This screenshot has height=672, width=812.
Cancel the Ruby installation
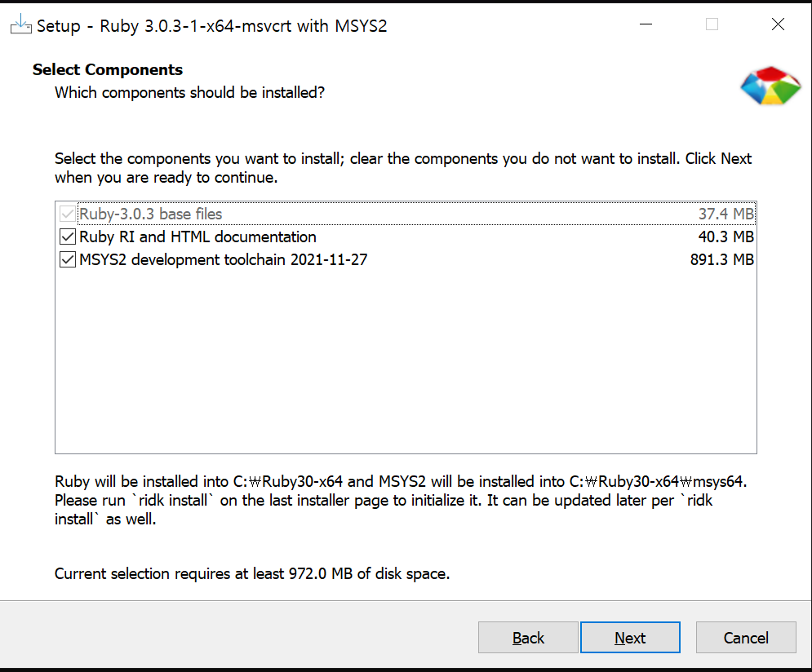coord(746,638)
